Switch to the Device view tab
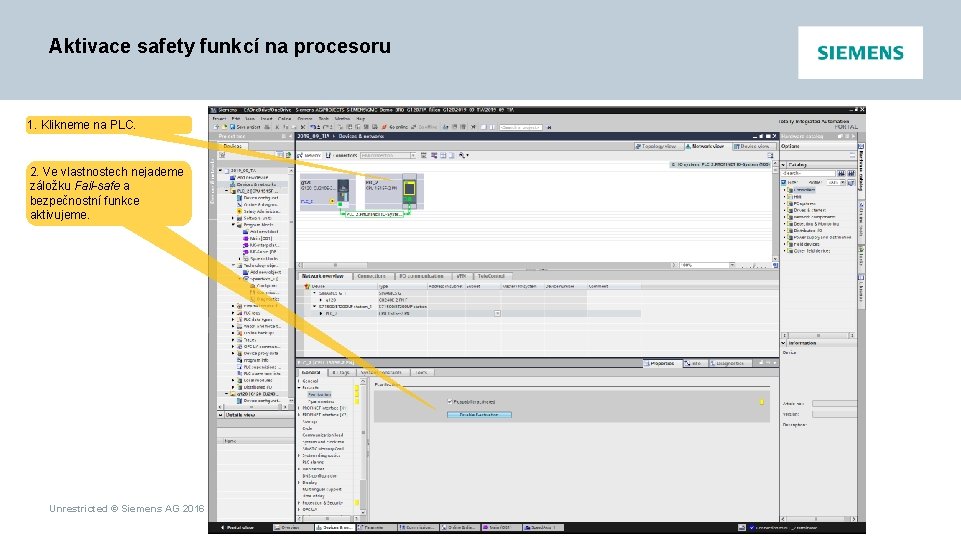This screenshot has width=961, height=540. tap(752, 146)
